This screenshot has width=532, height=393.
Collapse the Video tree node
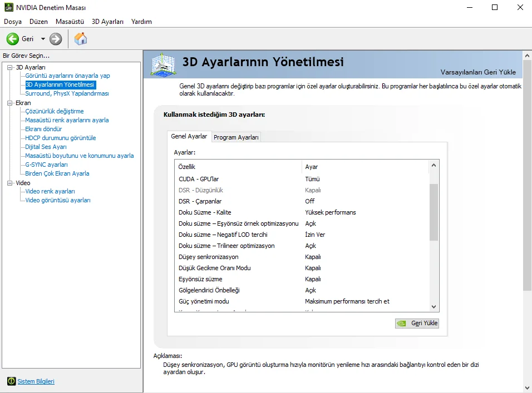point(10,183)
